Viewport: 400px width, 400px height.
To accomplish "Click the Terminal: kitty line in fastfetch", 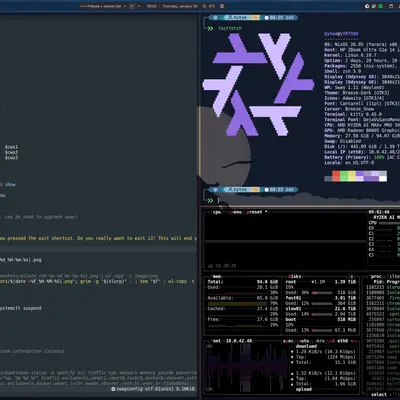I will pyautogui.click(x=353, y=114).
